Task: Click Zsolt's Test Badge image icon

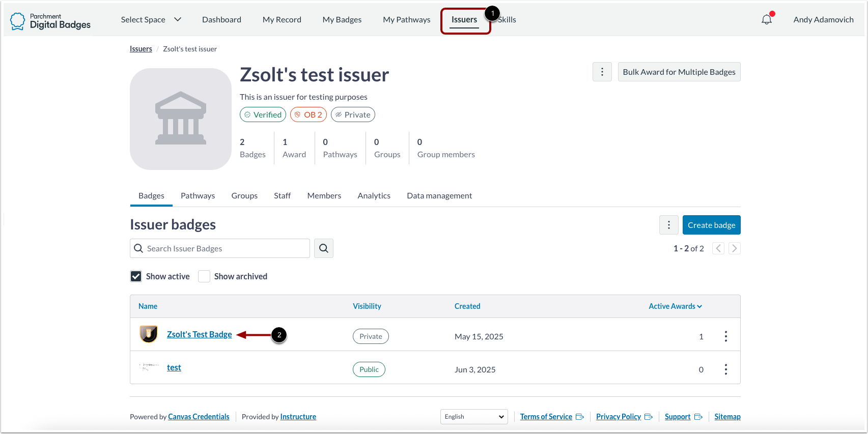Action: [149, 334]
